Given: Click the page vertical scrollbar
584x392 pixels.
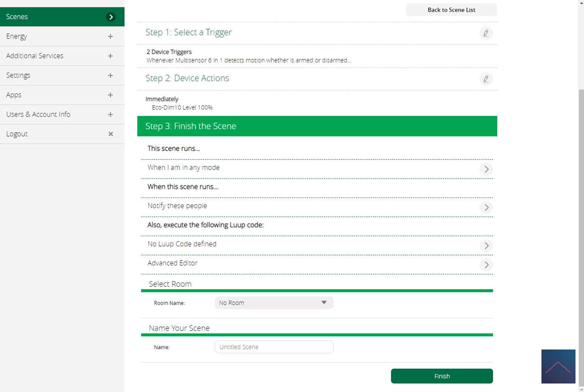Looking at the screenshot, I should coord(581,225).
